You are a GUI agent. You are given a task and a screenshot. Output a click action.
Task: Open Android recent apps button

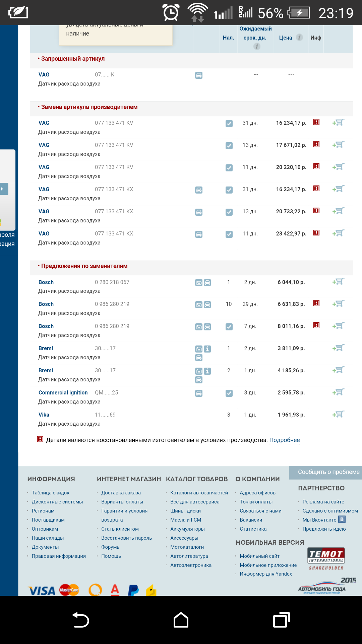[281, 620]
